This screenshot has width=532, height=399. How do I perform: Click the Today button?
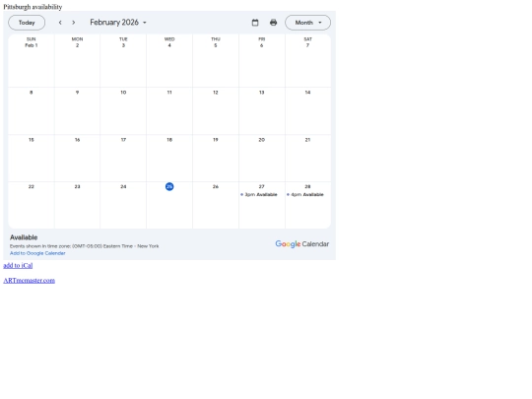[27, 23]
